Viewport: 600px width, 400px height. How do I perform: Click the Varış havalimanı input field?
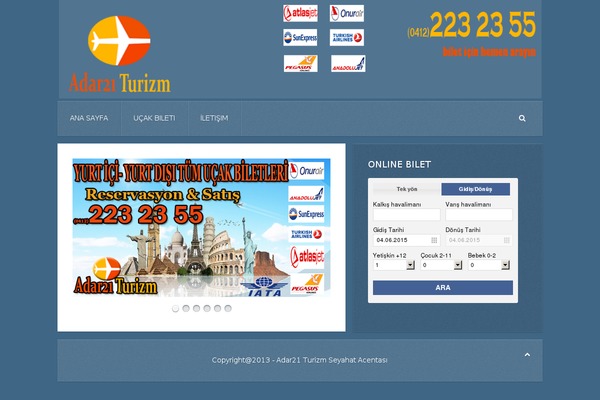(x=479, y=215)
